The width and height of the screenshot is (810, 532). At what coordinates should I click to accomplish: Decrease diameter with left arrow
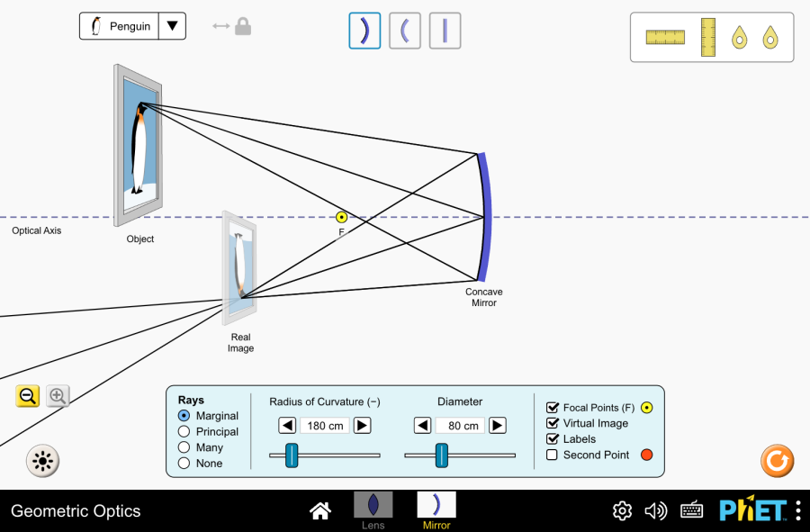pyautogui.click(x=422, y=426)
